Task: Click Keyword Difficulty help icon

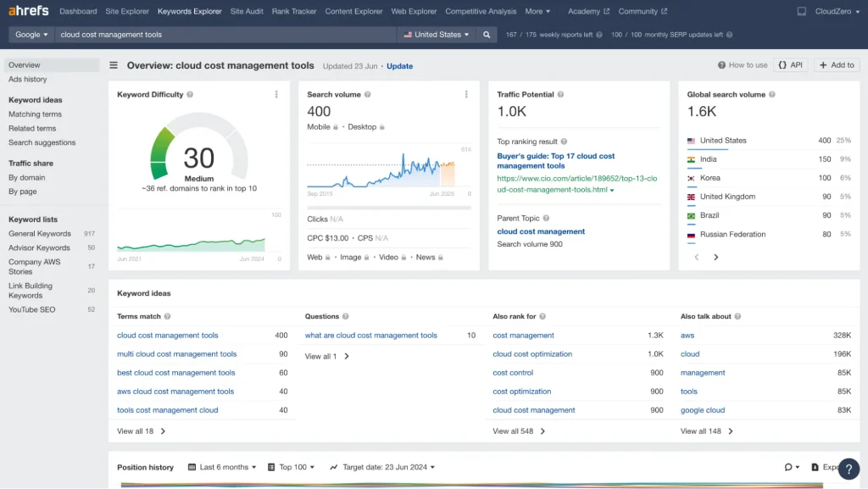Action: (190, 95)
